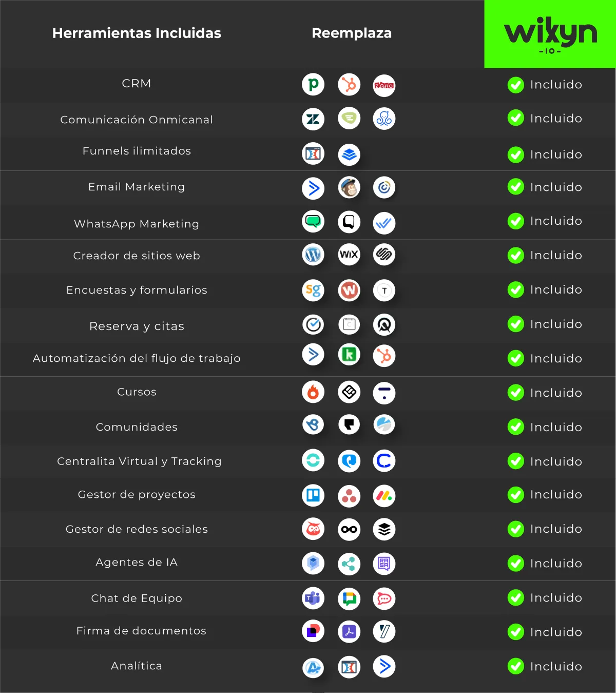616x697 pixels.
Task: Select the WordPress icon in Creador de sitios web
Action: (313, 255)
